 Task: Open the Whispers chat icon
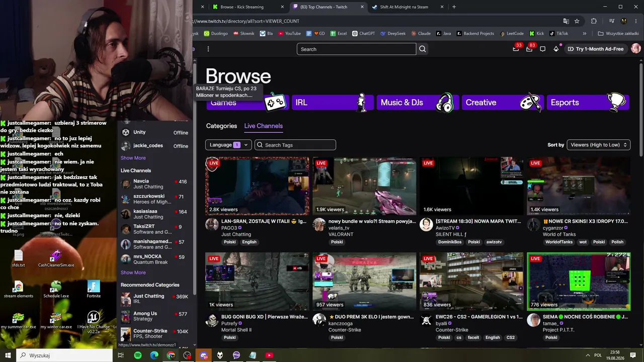[x=542, y=49]
